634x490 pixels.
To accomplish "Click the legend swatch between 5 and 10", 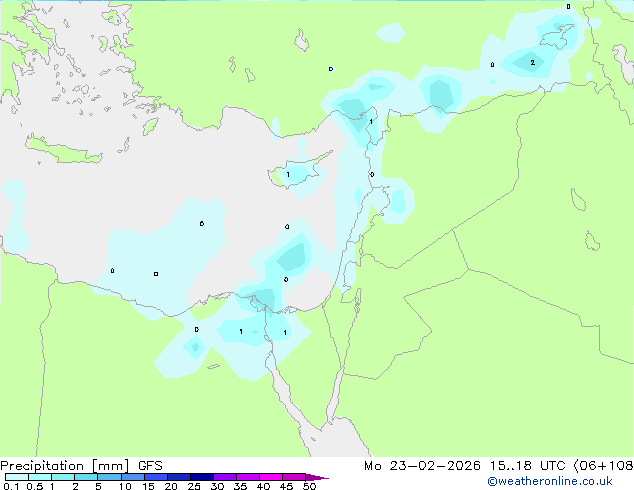I will click(x=109, y=477).
